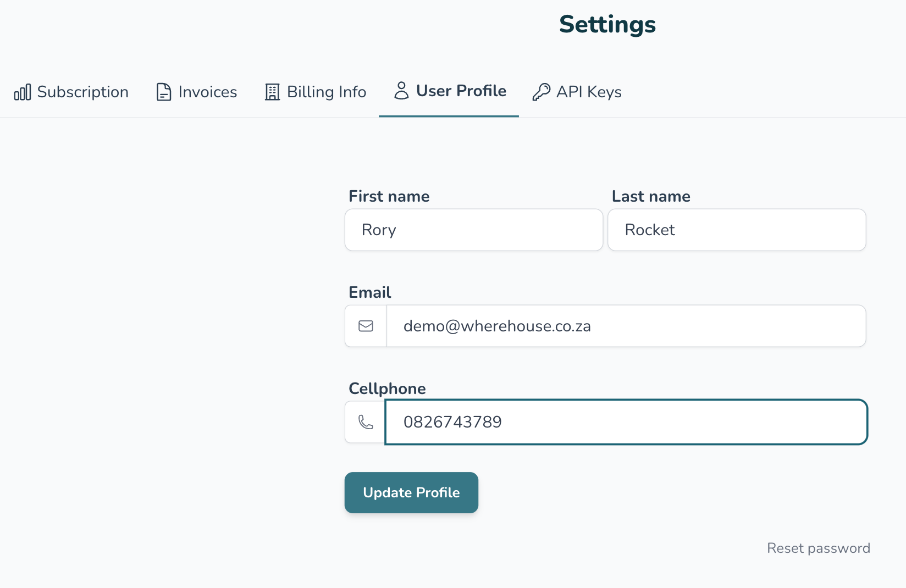
Task: Click the bar chart icon beside Subscription
Action: coord(23,92)
